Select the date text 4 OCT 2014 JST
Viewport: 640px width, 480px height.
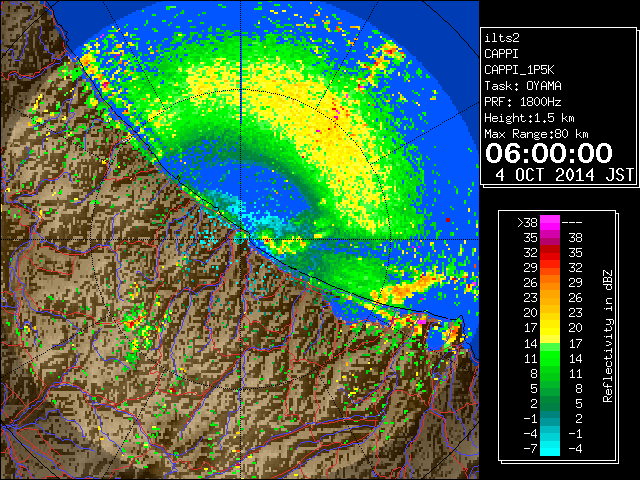564,175
